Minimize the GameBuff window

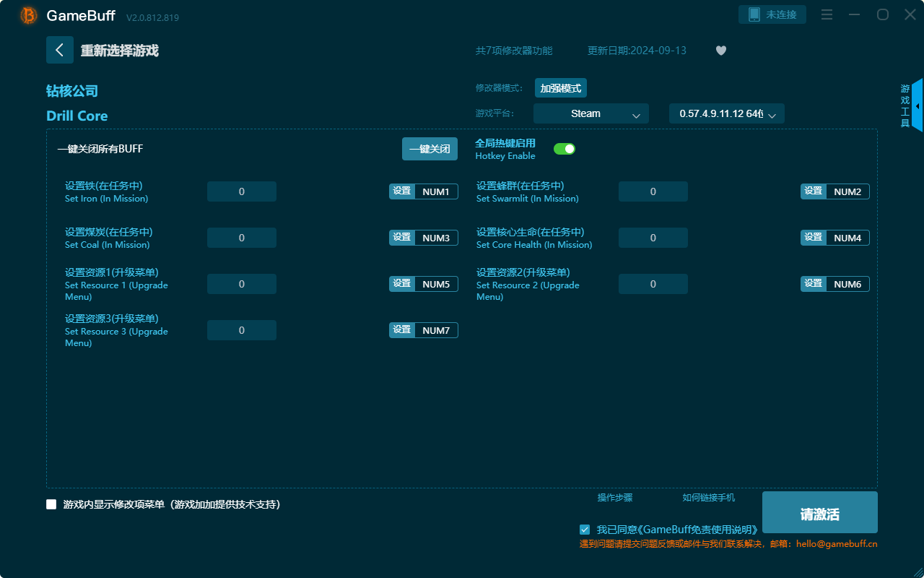pos(855,14)
